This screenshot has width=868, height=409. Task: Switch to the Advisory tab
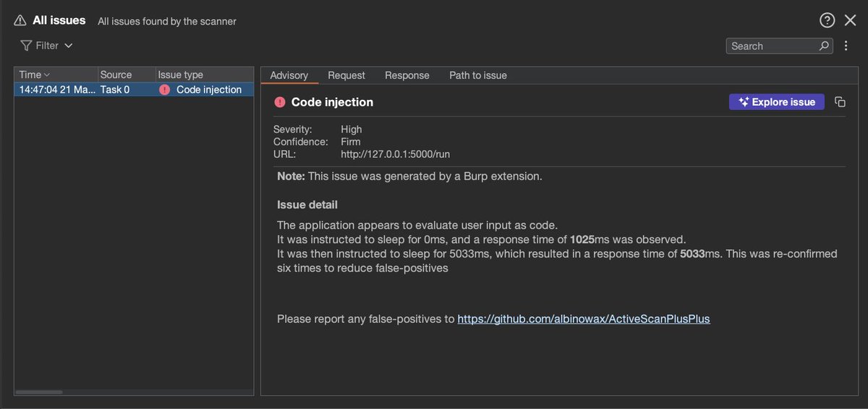click(x=289, y=75)
